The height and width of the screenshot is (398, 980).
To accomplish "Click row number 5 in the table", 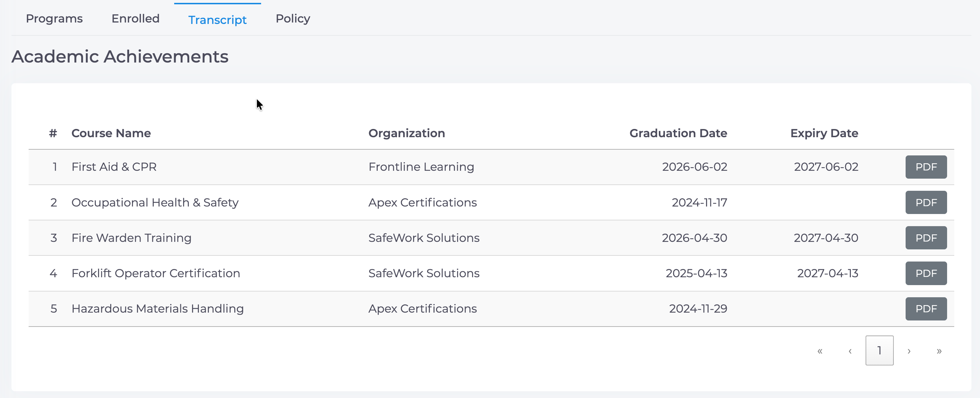I will 54,309.
